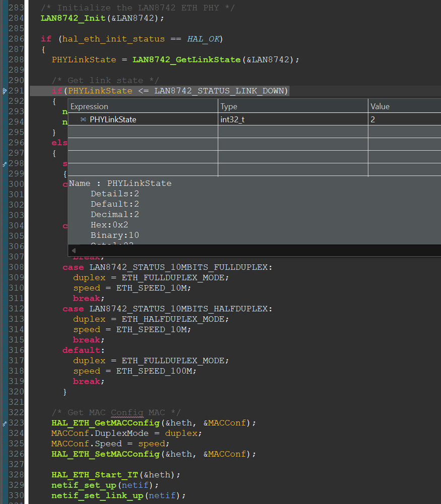Click the int32_t type cell

(x=232, y=120)
